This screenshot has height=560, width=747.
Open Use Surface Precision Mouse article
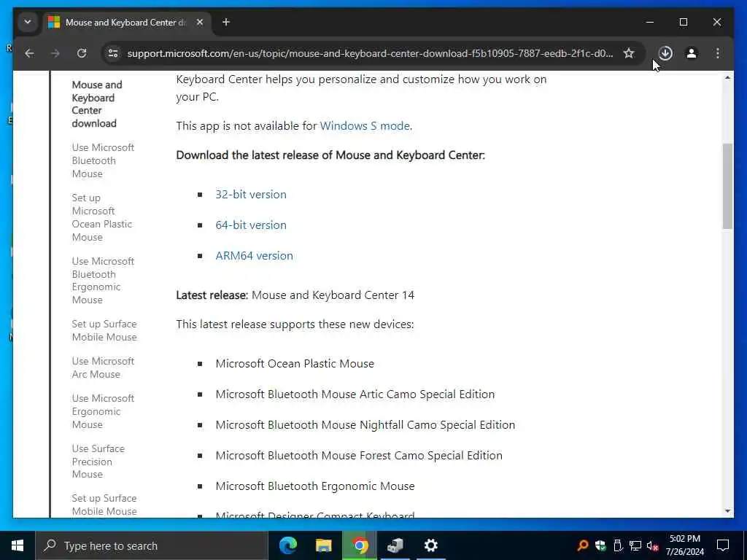pyautogui.click(x=98, y=461)
